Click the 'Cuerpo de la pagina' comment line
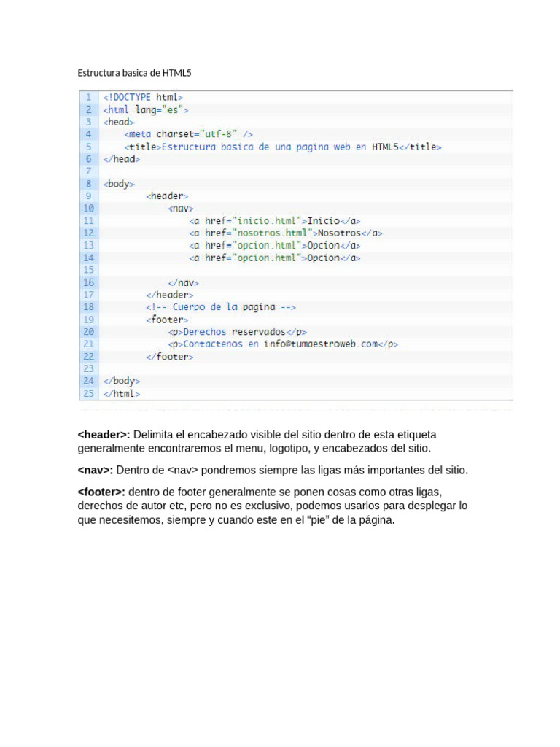 pyautogui.click(x=221, y=307)
